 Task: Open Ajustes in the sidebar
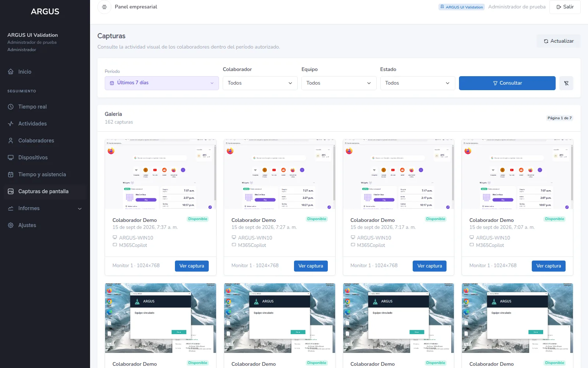[45, 225]
